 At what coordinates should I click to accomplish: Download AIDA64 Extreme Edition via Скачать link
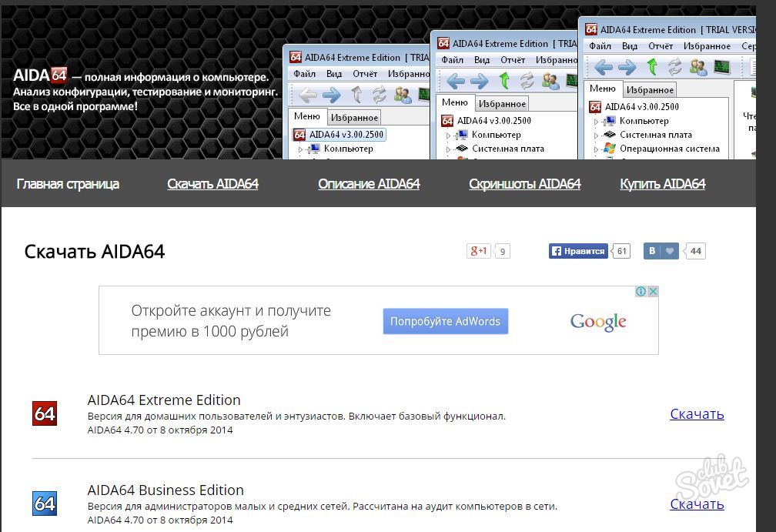(x=697, y=414)
